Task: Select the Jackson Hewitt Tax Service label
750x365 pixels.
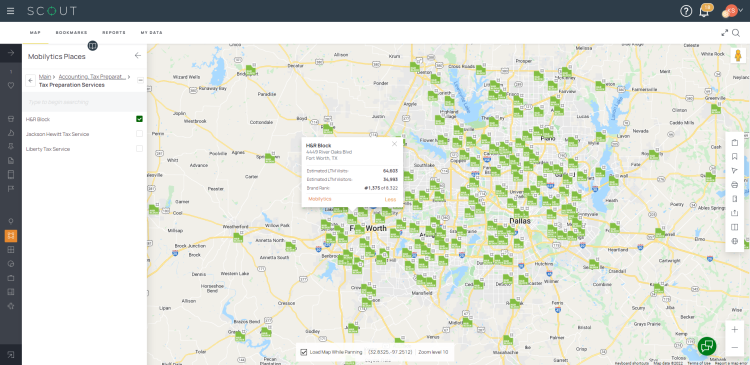Action: (x=57, y=134)
